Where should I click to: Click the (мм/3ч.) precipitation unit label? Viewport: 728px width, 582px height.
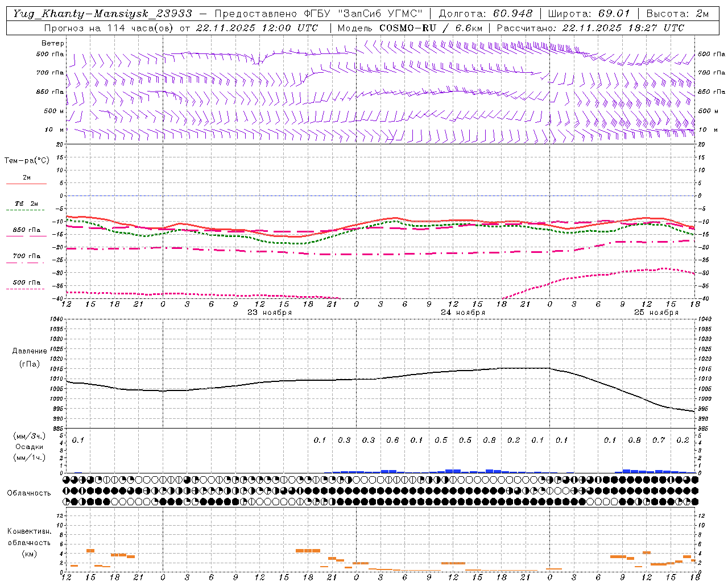click(x=30, y=436)
